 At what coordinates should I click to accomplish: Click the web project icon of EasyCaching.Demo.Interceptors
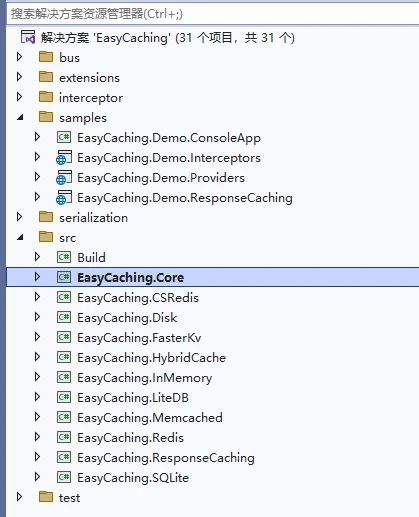click(64, 157)
